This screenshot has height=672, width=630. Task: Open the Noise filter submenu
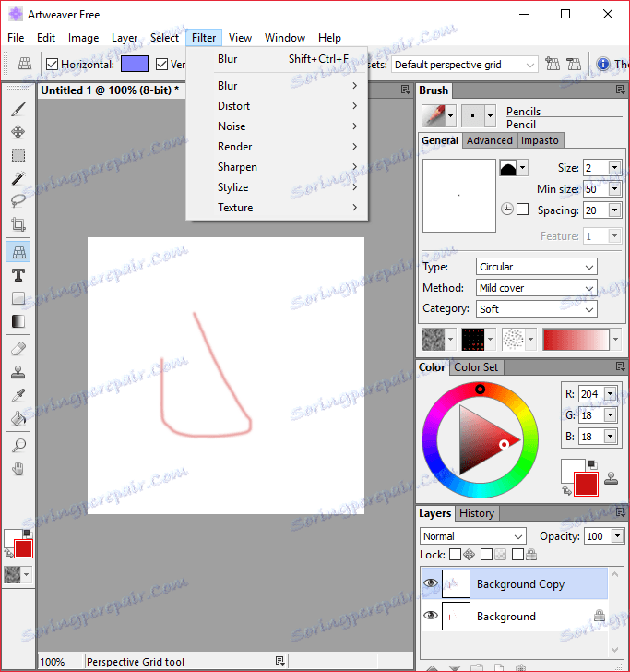pos(277,126)
